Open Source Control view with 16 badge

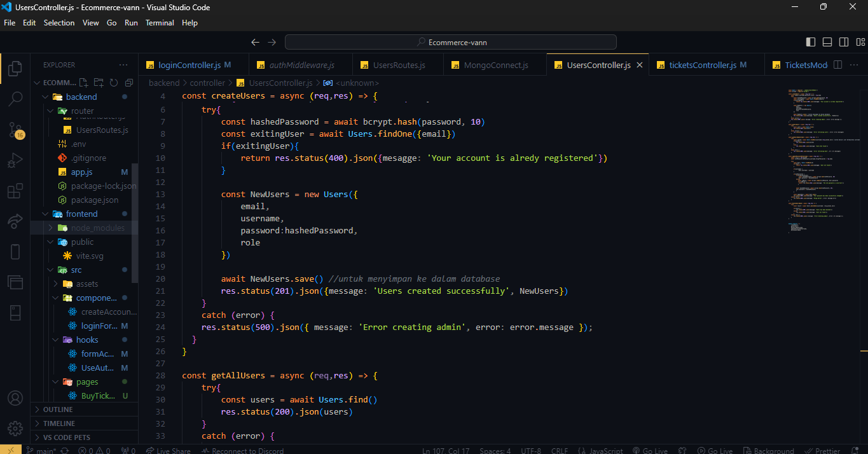tap(15, 130)
